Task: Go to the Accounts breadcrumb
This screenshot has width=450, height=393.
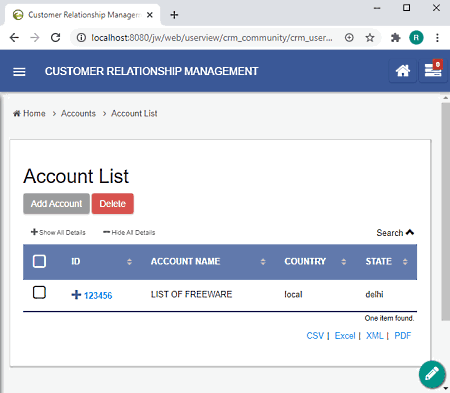Action: coord(78,114)
